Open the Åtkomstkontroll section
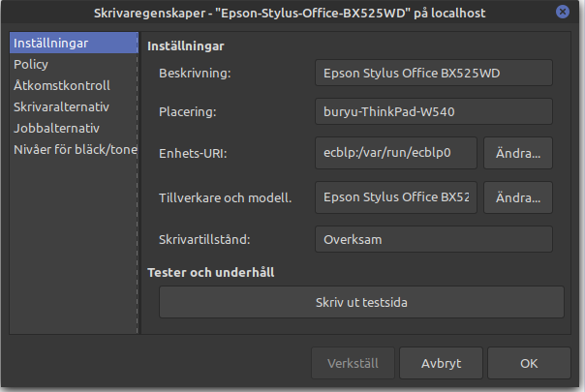The height and width of the screenshot is (392, 585). click(74, 85)
